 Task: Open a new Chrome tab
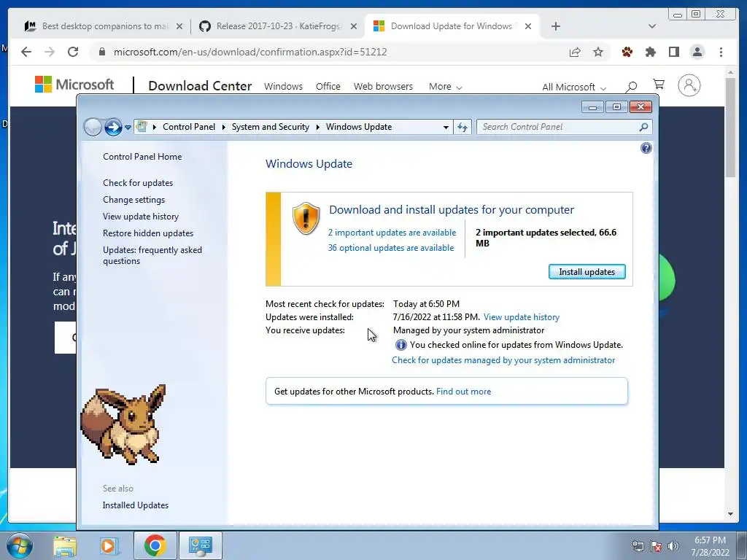(x=555, y=26)
